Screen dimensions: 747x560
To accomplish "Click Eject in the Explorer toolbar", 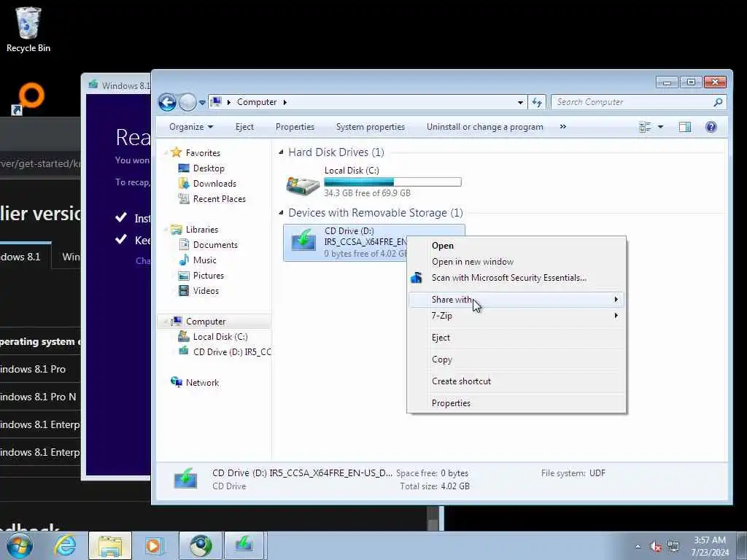I will [244, 127].
